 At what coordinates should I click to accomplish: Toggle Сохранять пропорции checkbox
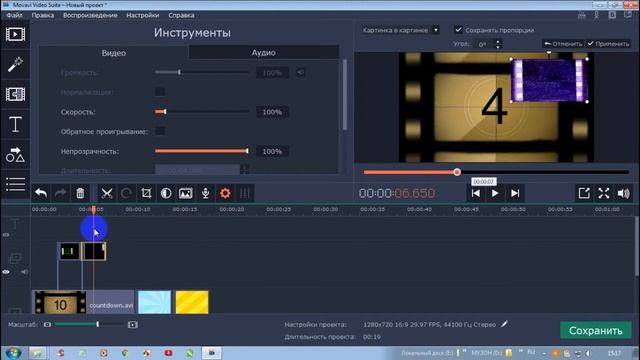click(x=458, y=30)
